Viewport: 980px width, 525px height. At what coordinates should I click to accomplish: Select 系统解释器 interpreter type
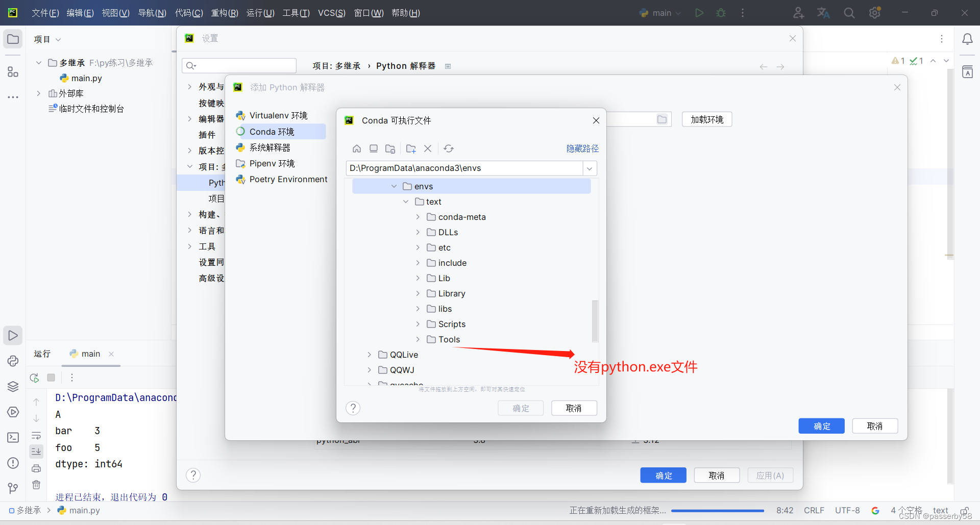(269, 147)
